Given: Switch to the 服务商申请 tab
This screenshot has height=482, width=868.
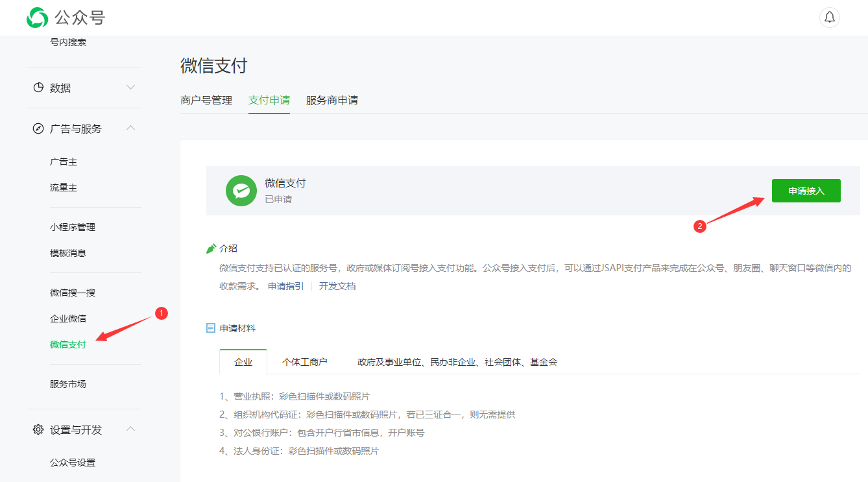Looking at the screenshot, I should pyautogui.click(x=332, y=101).
